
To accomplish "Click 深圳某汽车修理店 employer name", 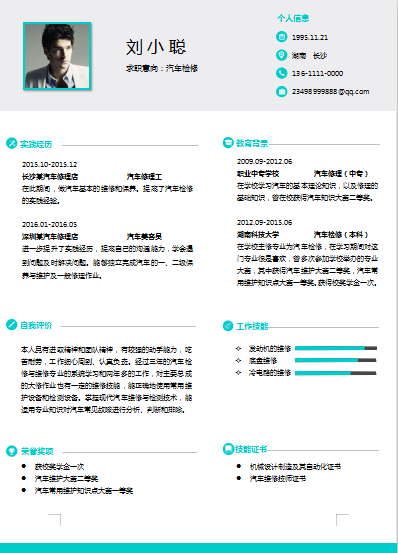I will click(50, 236).
